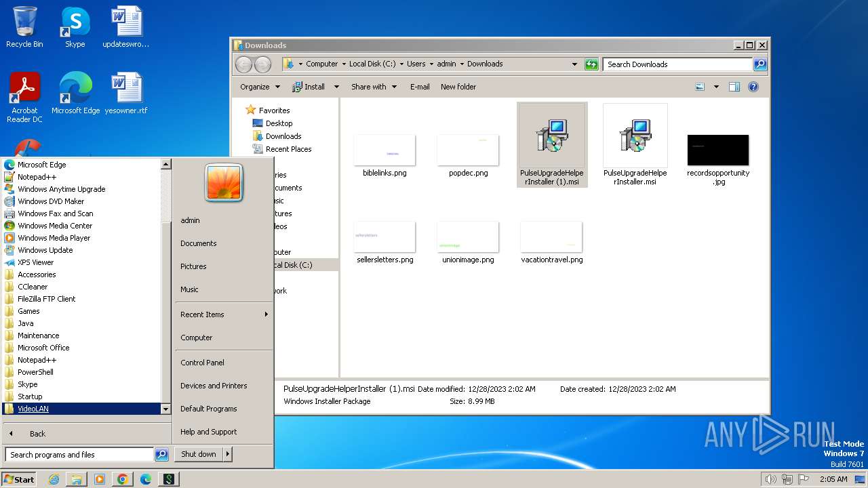Click E-mail in Explorer toolbar
Viewport: 868px width, 488px height.
coord(420,87)
